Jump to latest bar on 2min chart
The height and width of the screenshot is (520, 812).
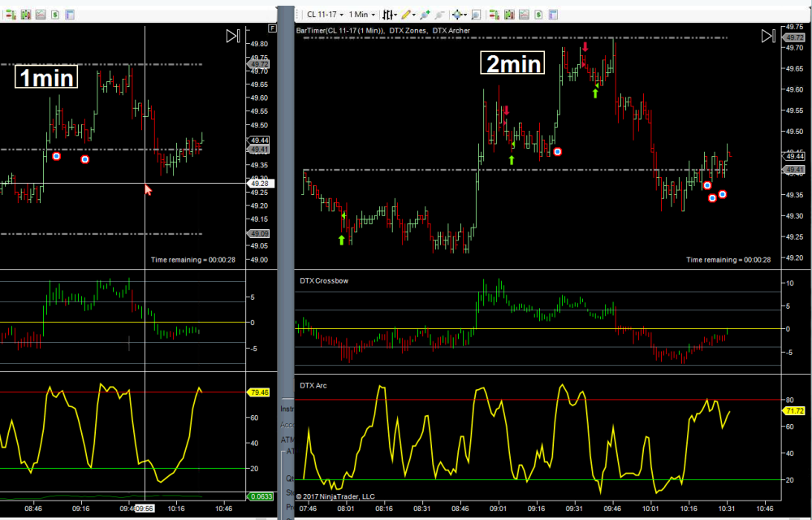point(768,36)
